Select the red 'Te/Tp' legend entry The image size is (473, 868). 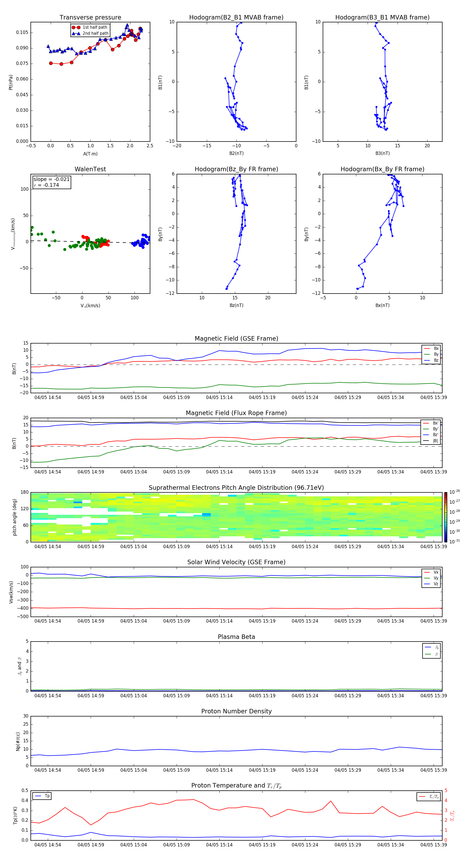pyautogui.click(x=429, y=796)
